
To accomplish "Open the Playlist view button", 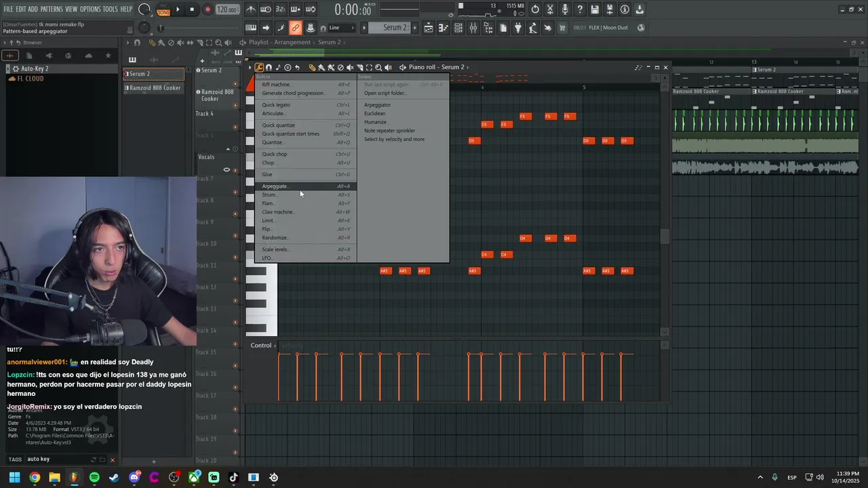I will click(x=429, y=28).
